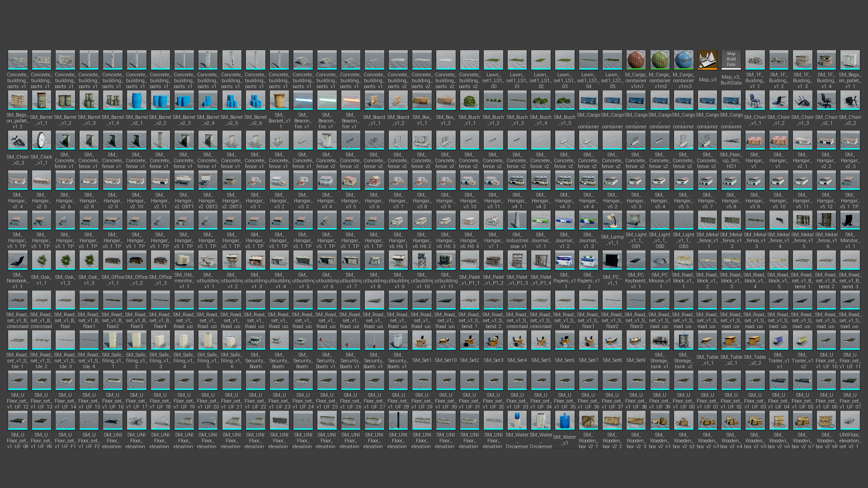Select the SM_PC Keyboard_v1_1 asset

pos(636,260)
